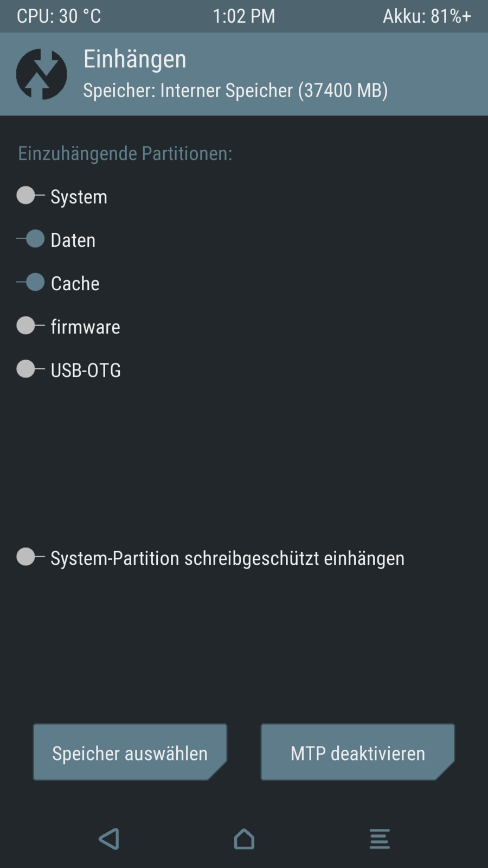This screenshot has height=868, width=488.
Task: Tap the TWRP logo icon
Action: (x=41, y=74)
